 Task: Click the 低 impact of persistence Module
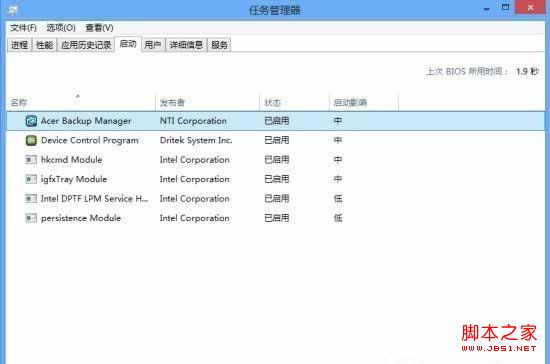(x=338, y=218)
